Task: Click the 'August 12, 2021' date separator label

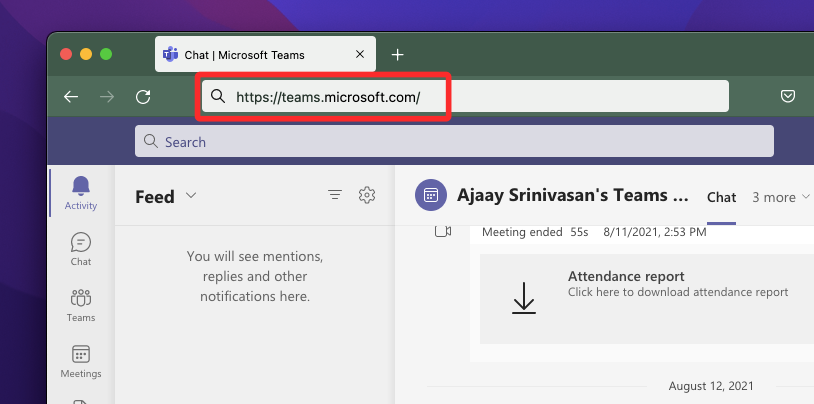Action: click(711, 386)
